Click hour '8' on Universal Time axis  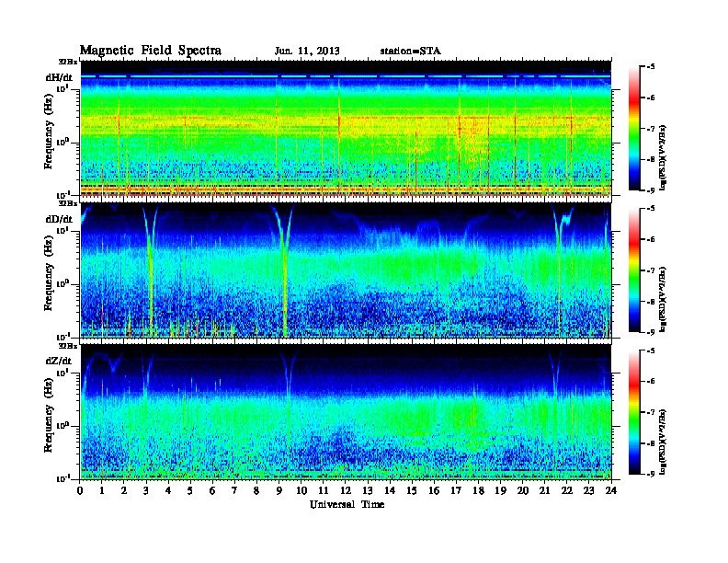(256, 490)
